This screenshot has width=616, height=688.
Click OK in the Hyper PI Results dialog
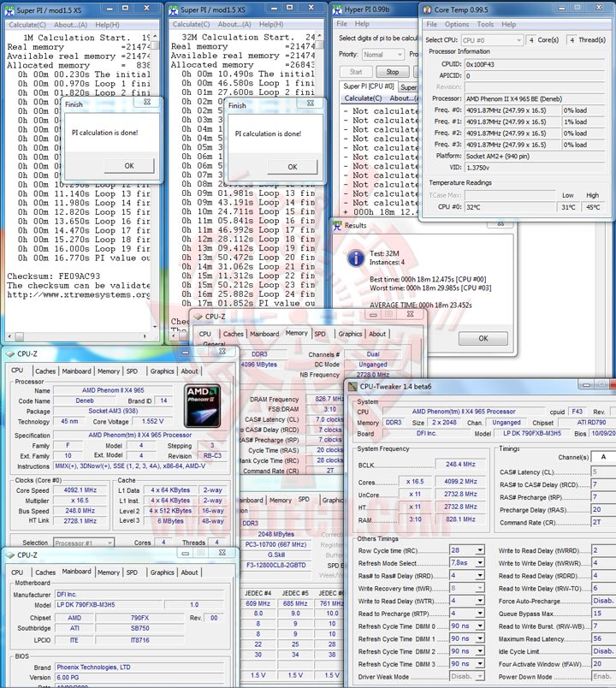483,338
